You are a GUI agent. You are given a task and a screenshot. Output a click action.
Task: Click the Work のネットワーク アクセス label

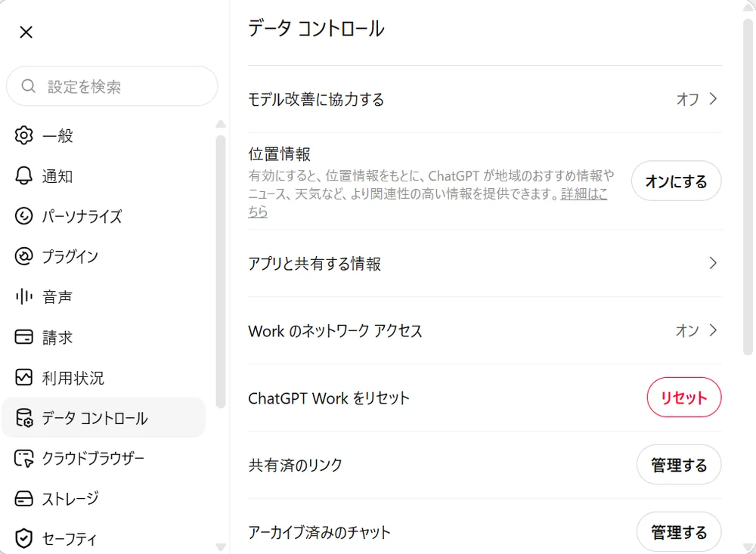pos(335,331)
